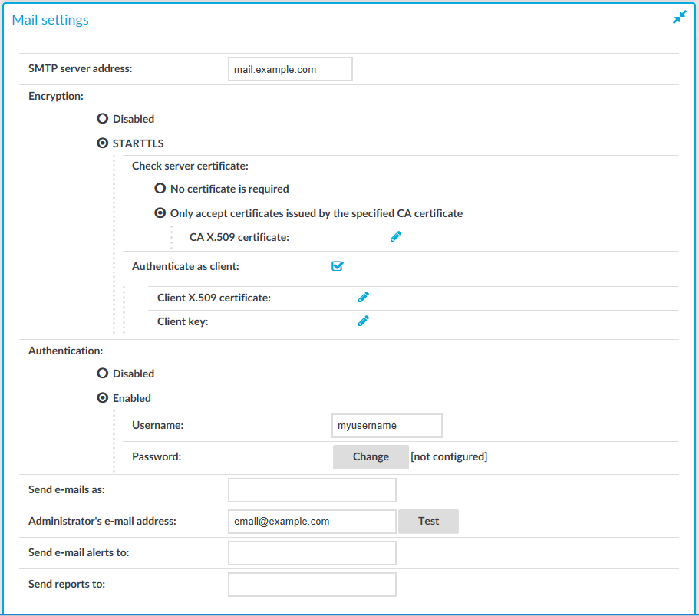Select Disabled under Authentication
Viewport: 699px width, 616px height.
[x=103, y=373]
